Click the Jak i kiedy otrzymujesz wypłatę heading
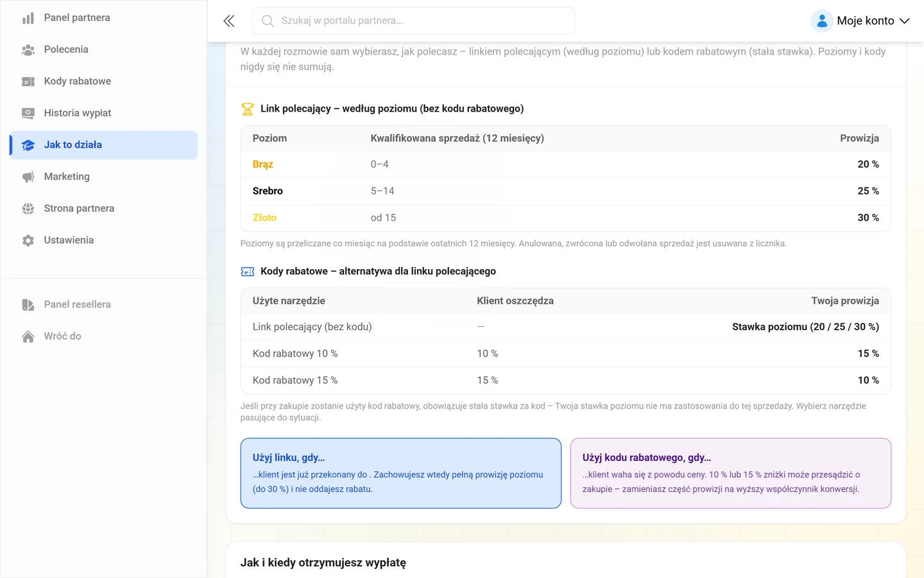This screenshot has width=924, height=578. pyautogui.click(x=323, y=563)
